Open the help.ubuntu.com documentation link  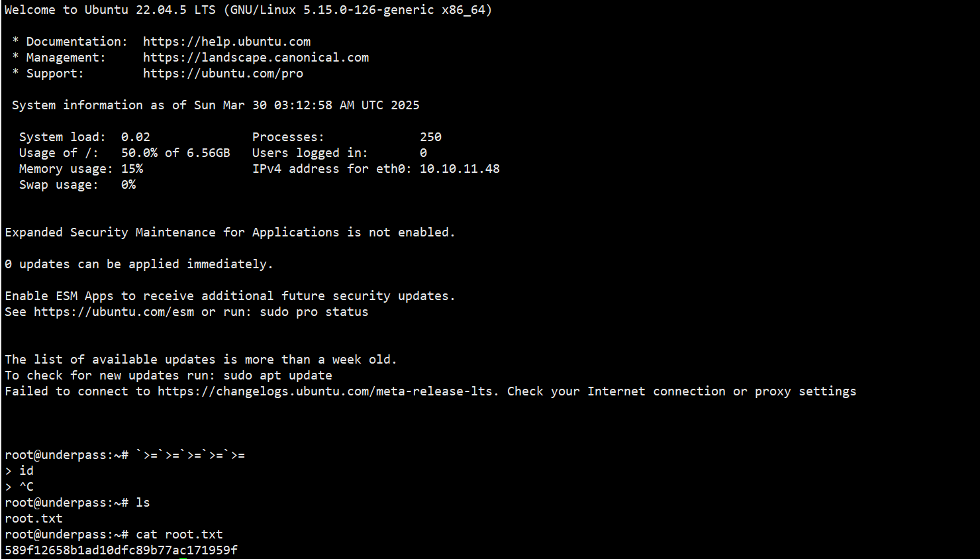226,42
